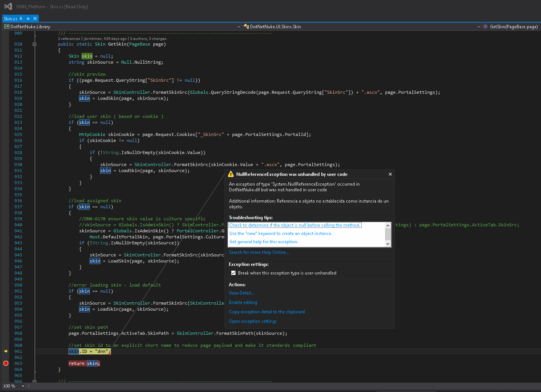Click the troubleshooting tips scrollbar thumb
This screenshot has height=392, width=541.
(x=388, y=234)
